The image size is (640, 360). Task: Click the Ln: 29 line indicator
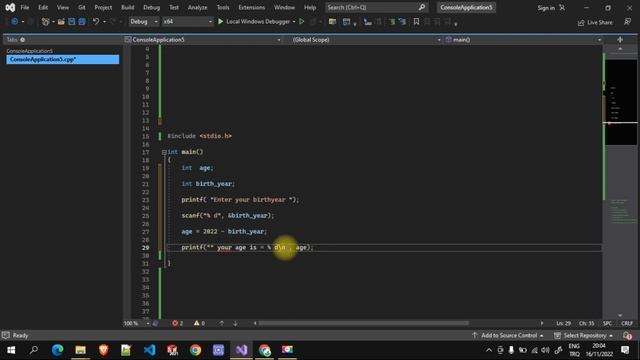pyautogui.click(x=564, y=323)
